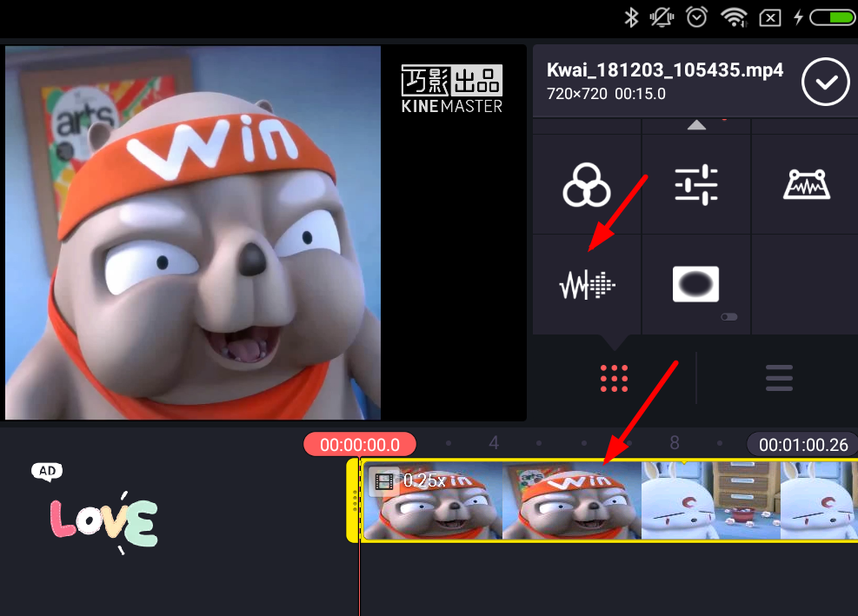Select the 0.25x video clip in timeline

pos(610,500)
